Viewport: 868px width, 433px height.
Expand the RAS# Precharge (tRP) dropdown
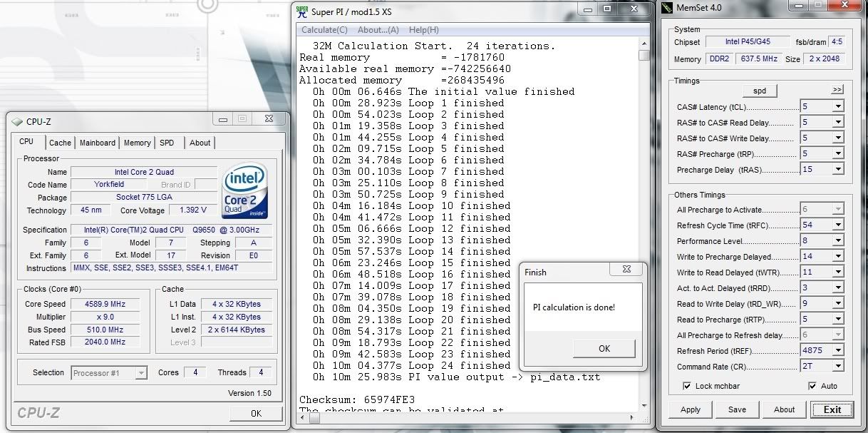point(838,153)
